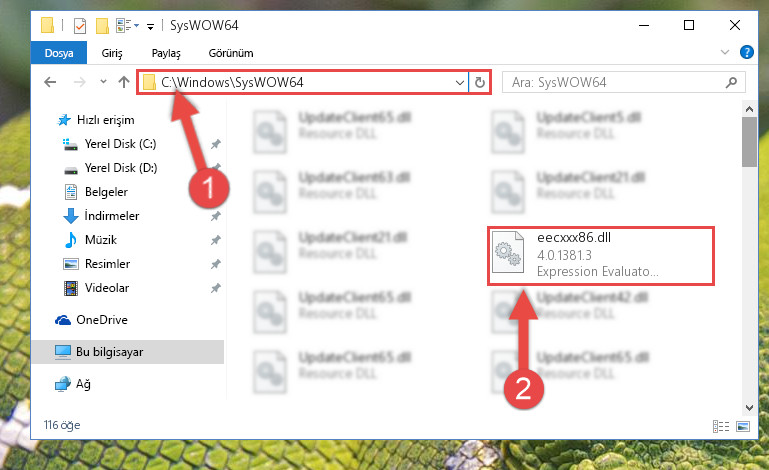Open the recent locations dropdown arrow

(x=103, y=81)
